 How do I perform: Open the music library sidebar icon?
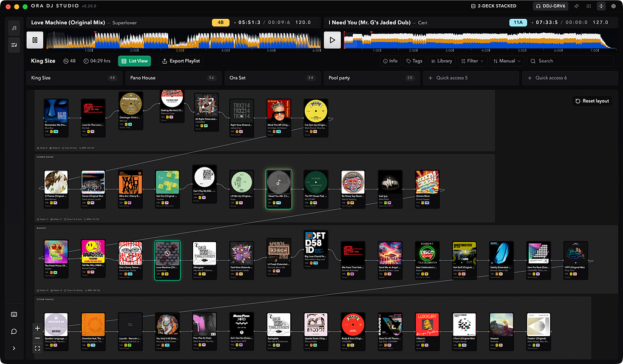tap(14, 28)
